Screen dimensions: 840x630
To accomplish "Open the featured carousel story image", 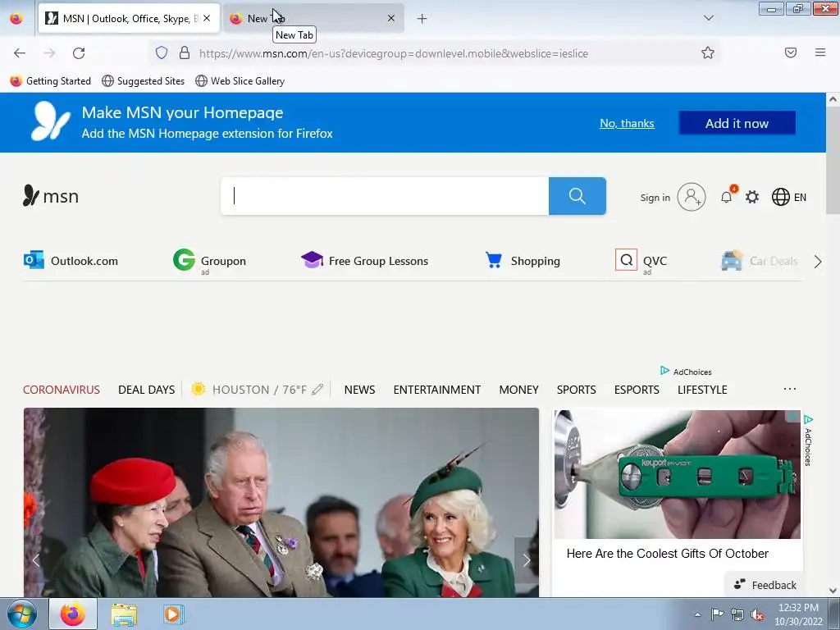I will click(281, 503).
